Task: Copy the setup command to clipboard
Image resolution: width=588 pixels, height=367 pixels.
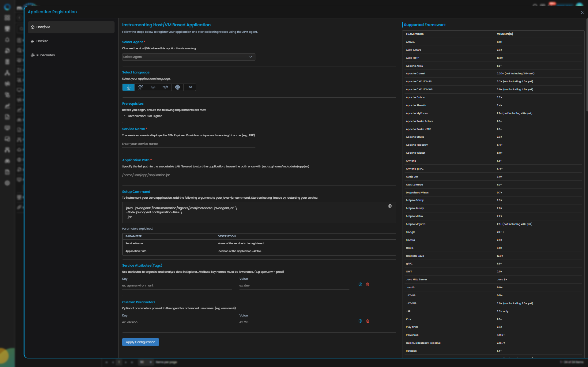Action: [x=390, y=206]
